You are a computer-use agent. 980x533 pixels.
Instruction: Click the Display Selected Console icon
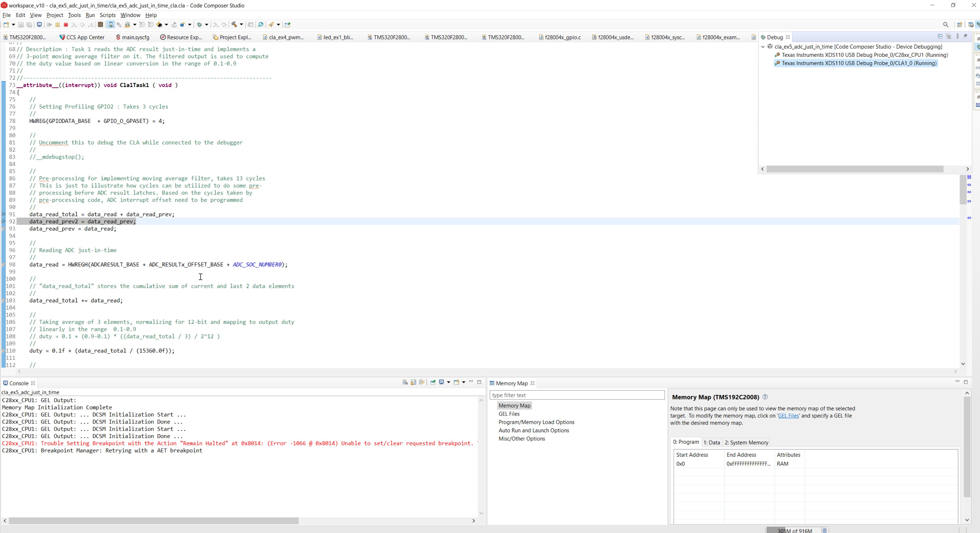click(442, 382)
